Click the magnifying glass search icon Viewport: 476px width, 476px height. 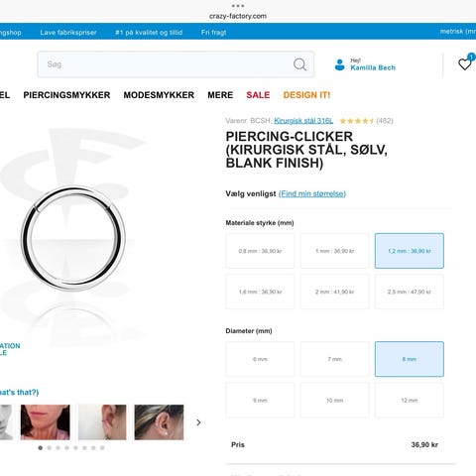(x=299, y=64)
